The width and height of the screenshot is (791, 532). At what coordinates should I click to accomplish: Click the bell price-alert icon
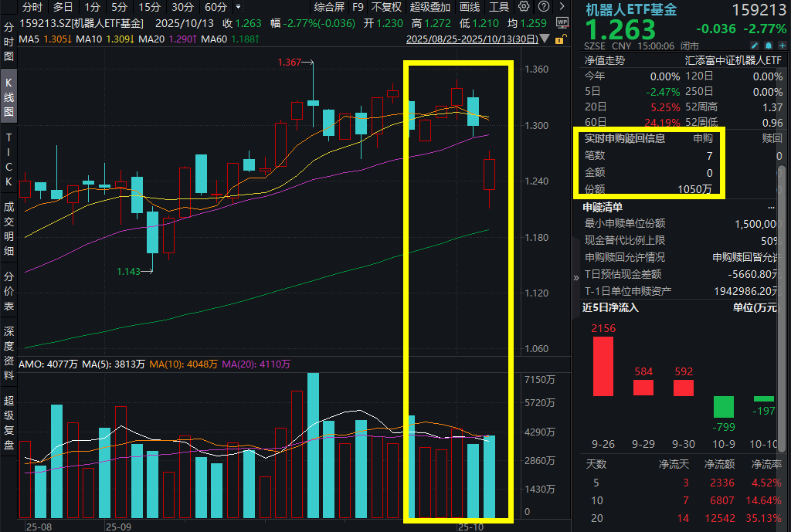pos(769,45)
